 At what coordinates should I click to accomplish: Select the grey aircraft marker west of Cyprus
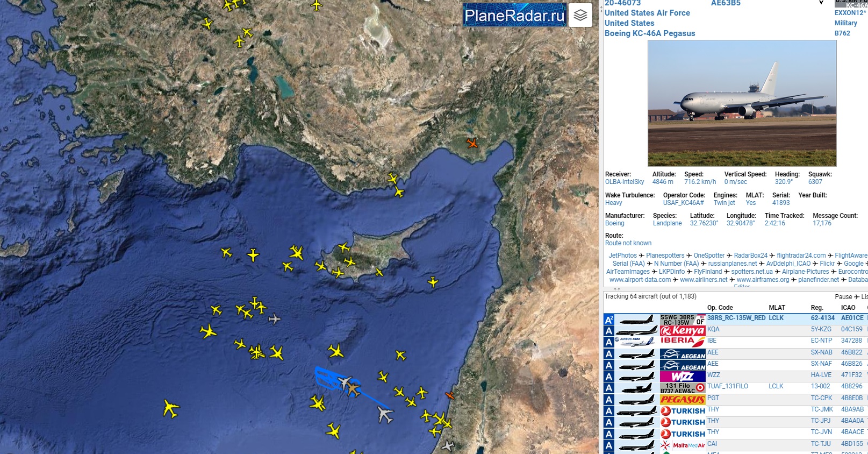[274, 319]
